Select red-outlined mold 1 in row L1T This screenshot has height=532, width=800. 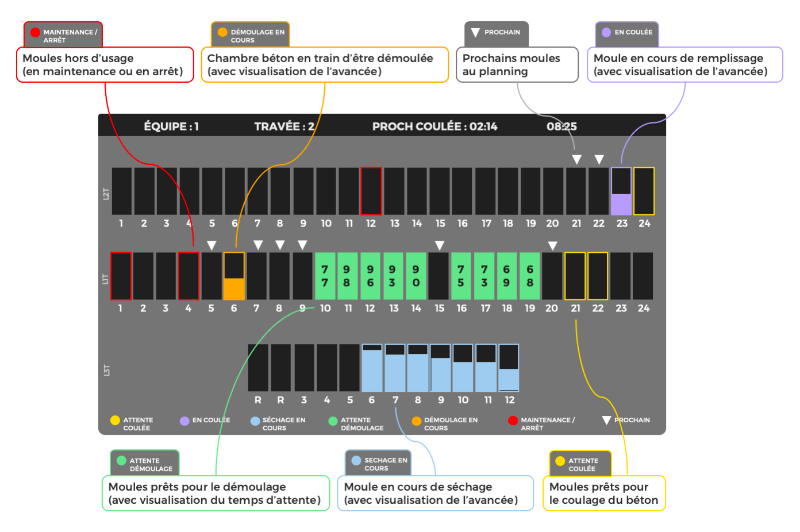point(121,276)
